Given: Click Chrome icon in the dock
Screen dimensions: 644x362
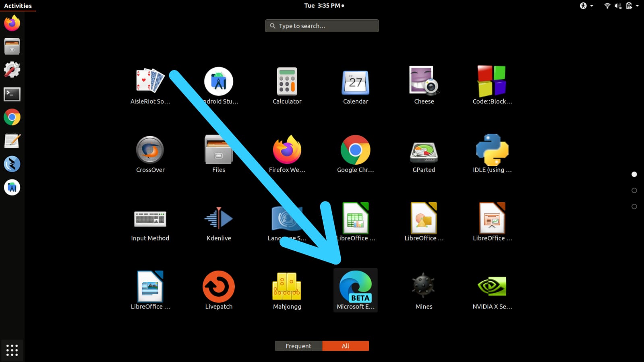Looking at the screenshot, I should pos(12,117).
